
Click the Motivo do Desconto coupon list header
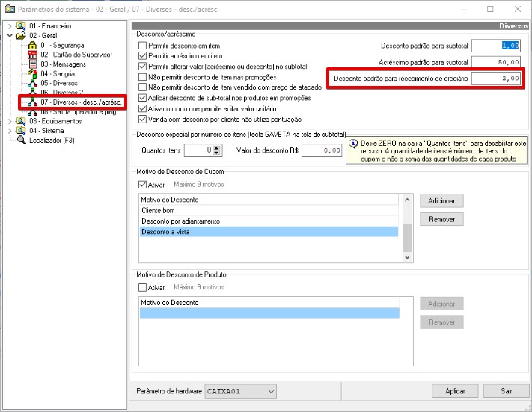click(269, 200)
